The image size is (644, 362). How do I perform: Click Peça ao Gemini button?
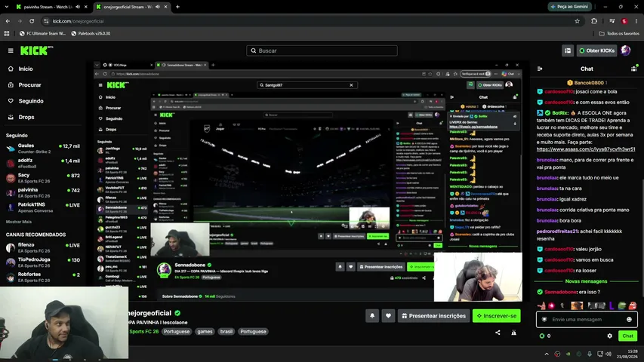tap(570, 7)
